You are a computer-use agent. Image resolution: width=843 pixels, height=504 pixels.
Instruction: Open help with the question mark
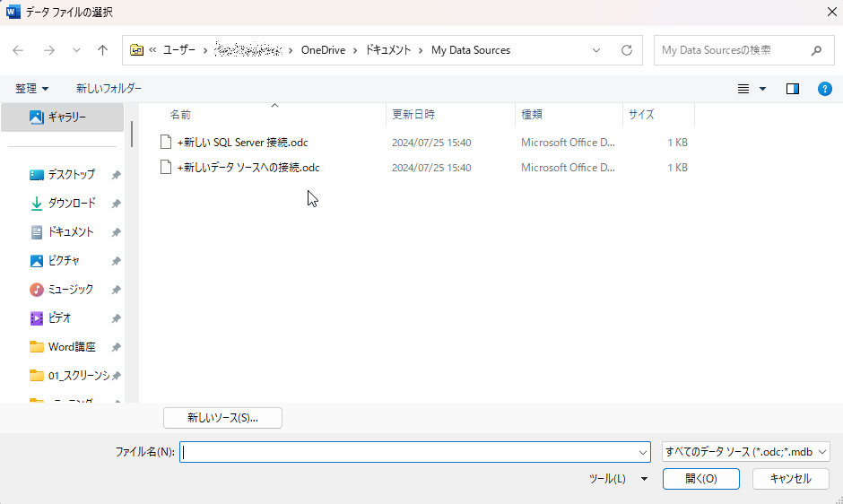click(x=825, y=89)
